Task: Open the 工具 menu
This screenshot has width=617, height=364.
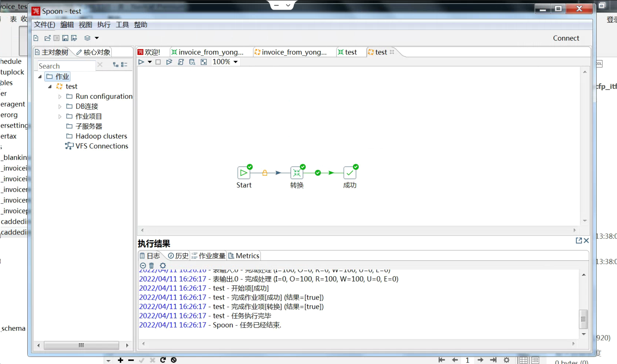Action: click(122, 25)
